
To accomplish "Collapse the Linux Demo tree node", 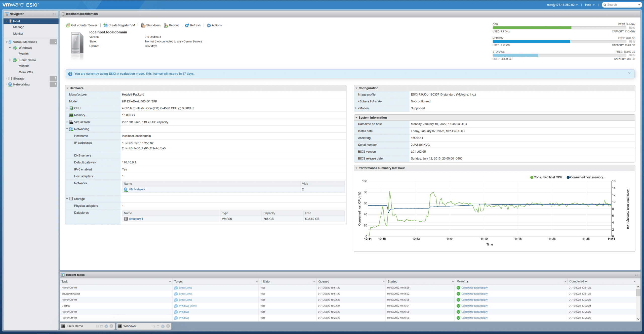I will coord(10,60).
